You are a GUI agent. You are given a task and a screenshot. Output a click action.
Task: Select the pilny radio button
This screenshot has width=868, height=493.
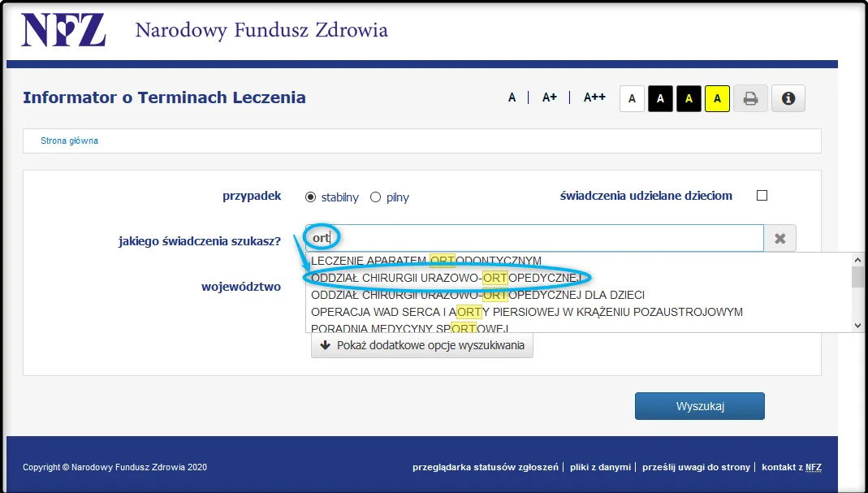374,197
